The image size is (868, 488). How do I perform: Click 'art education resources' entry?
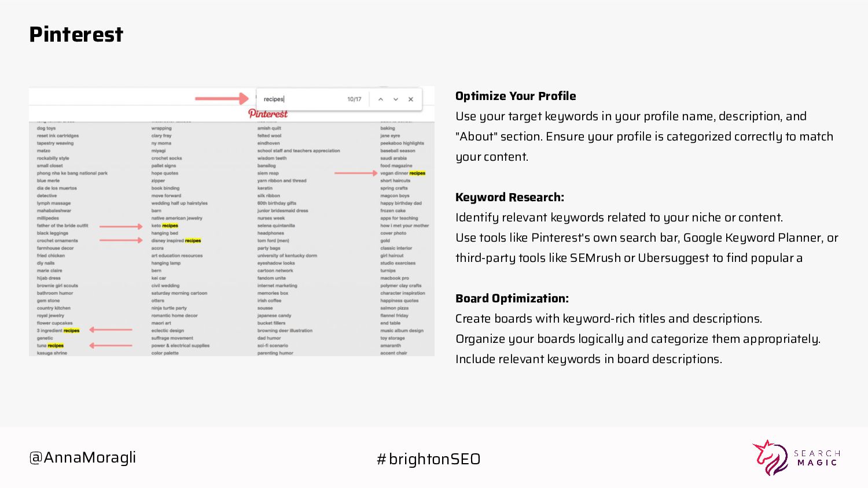point(177,256)
